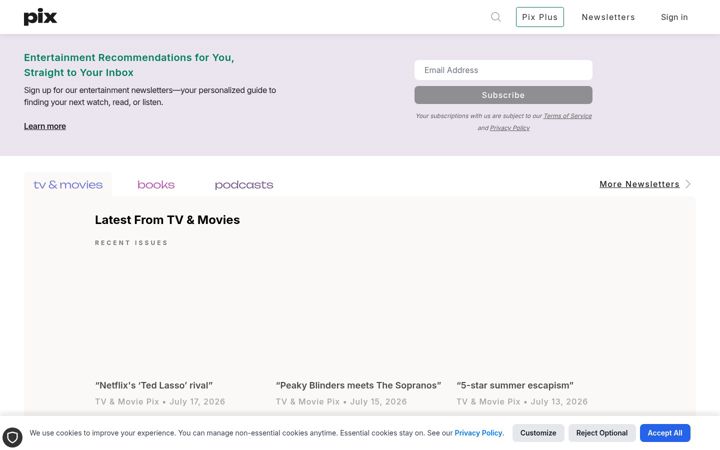This screenshot has width=720, height=450.
Task: Open "Peaky Blinders meets The Sopranos" issue
Action: (x=358, y=385)
